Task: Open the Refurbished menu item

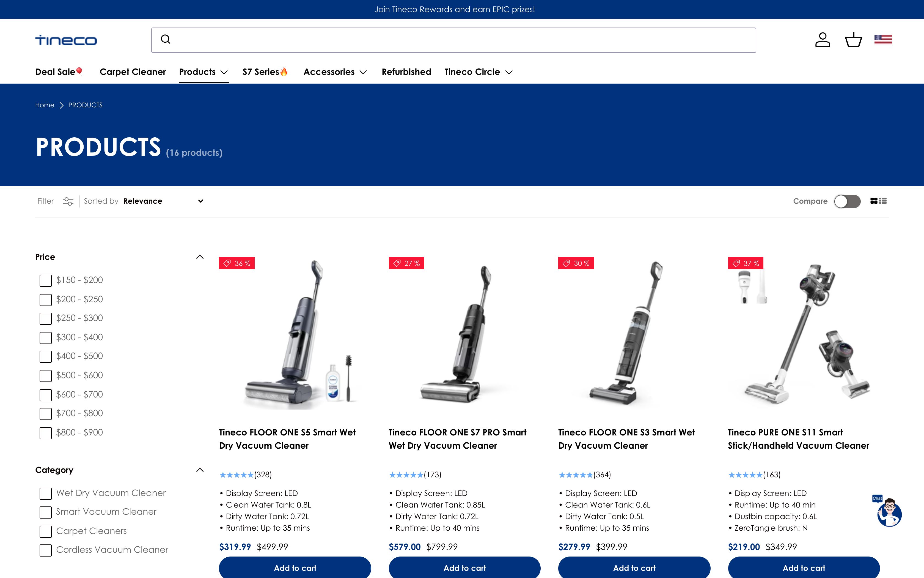Action: click(406, 72)
